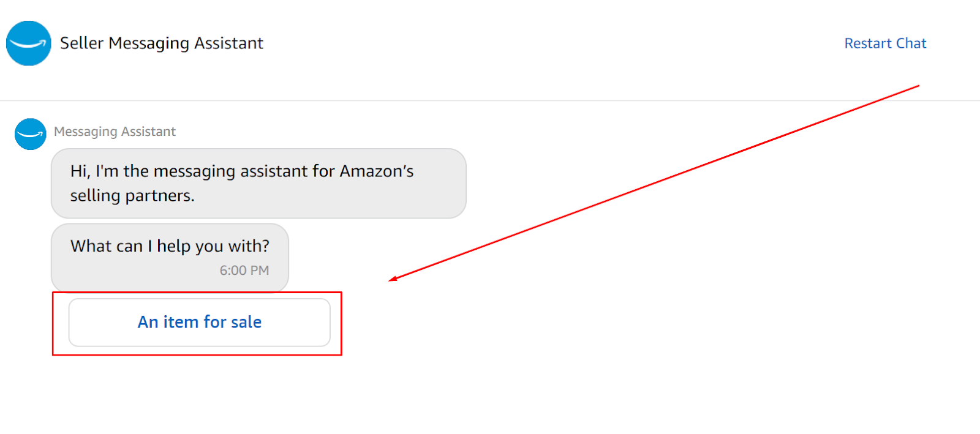
Task: Click the Messaging Assistant avatar icon
Action: click(31, 134)
